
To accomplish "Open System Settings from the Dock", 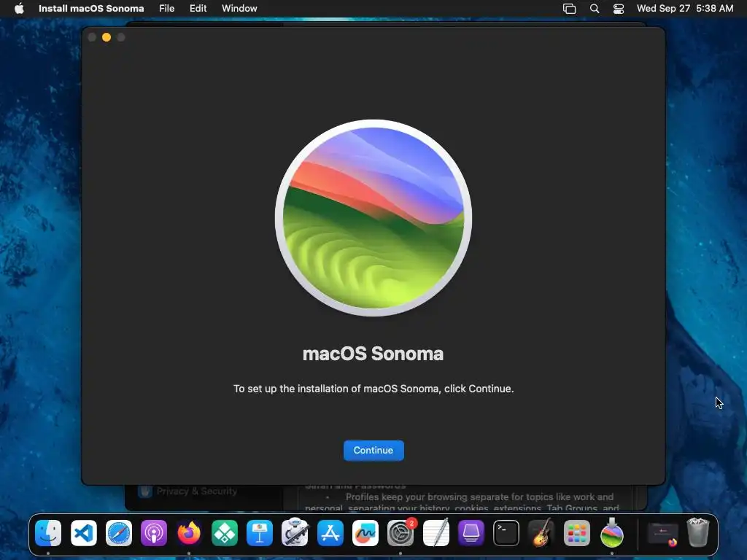I will pos(400,533).
